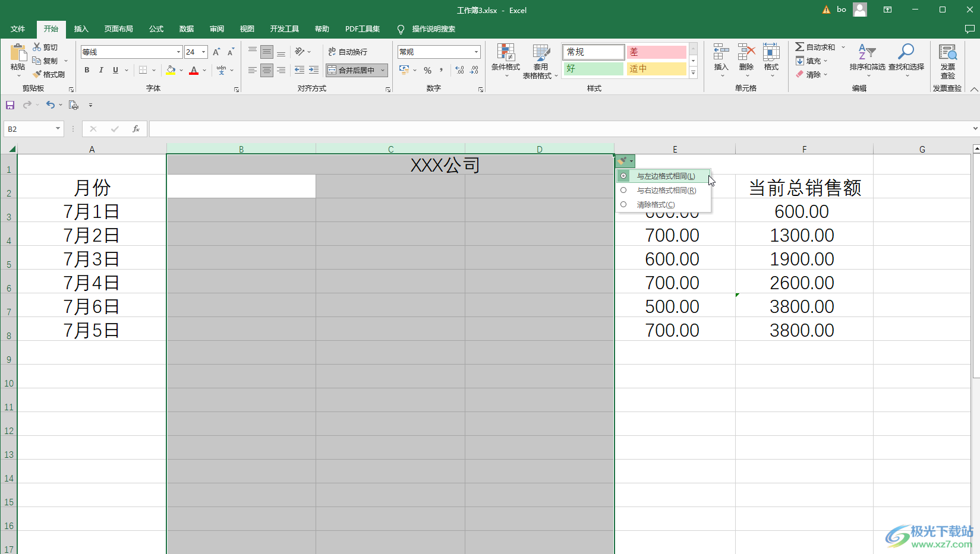Screen dimensions: 980x554
Task: Switch to the Data (数据) tab
Action: coord(187,29)
